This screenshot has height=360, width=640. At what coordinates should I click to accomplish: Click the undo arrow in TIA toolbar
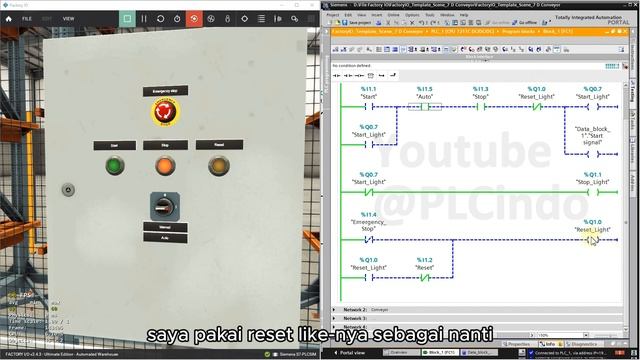[x=422, y=23]
